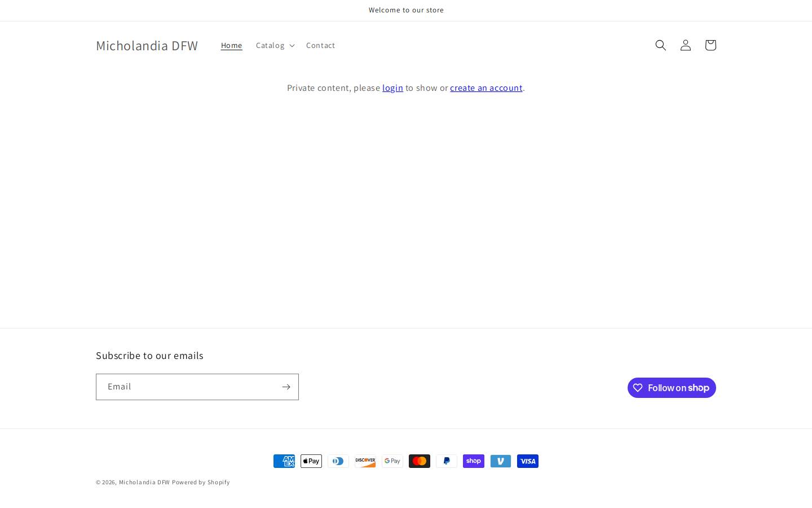The height and width of the screenshot is (508, 812).
Task: Click the 'Subscribe to our emails' heading
Action: pos(149,355)
